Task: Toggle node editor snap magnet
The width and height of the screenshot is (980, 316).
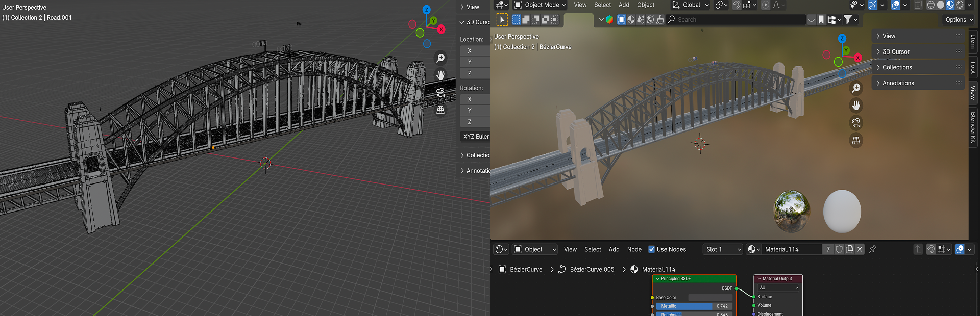Action: (931, 249)
